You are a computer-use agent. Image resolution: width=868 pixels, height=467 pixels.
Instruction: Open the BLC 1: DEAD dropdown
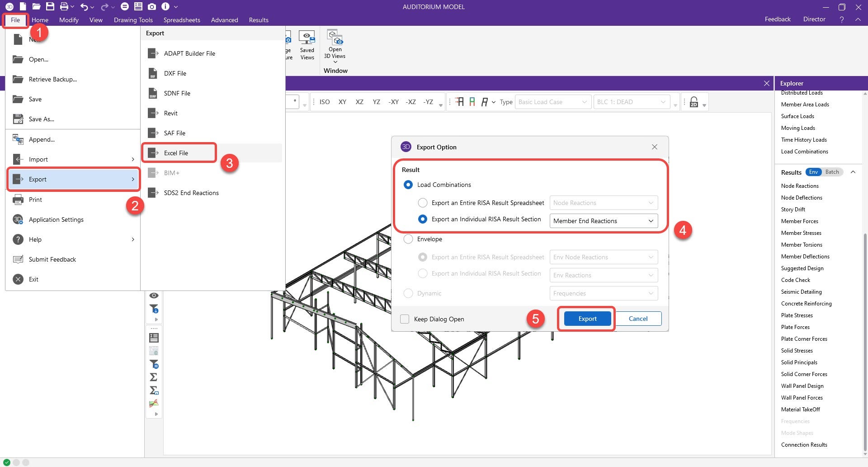[631, 102]
